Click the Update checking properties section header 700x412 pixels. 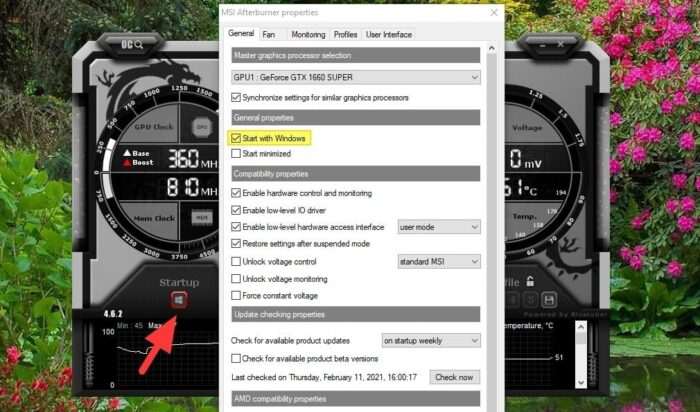[356, 314]
